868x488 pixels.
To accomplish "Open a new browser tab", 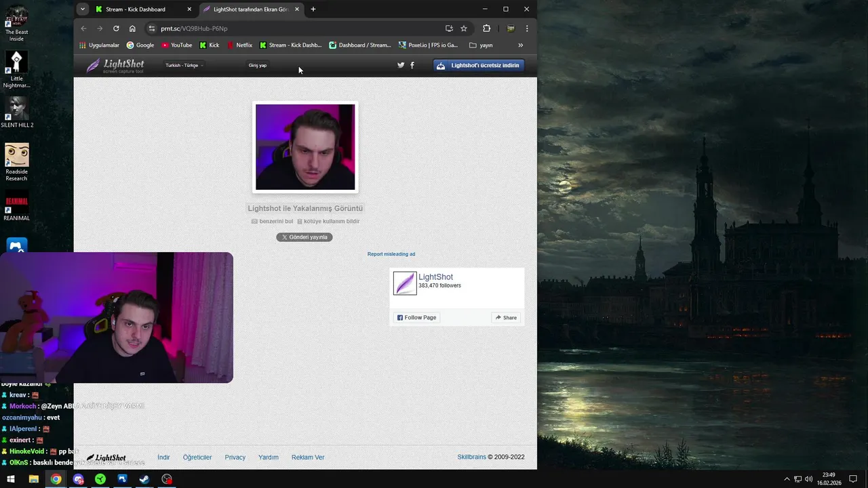I will point(313,9).
